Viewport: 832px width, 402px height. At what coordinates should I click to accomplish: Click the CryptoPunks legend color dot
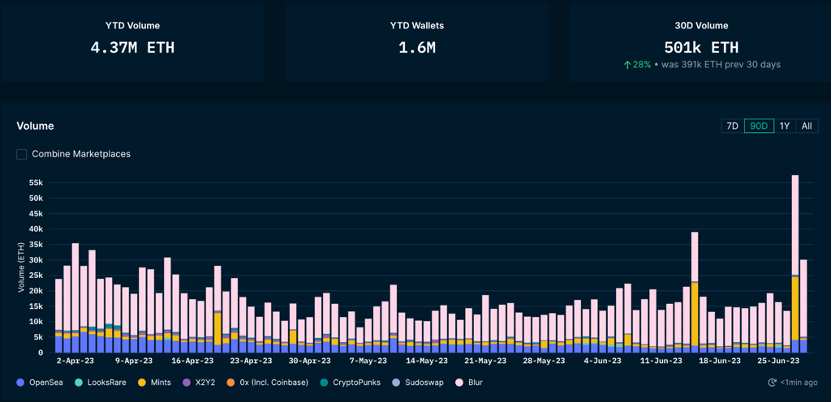[325, 382]
